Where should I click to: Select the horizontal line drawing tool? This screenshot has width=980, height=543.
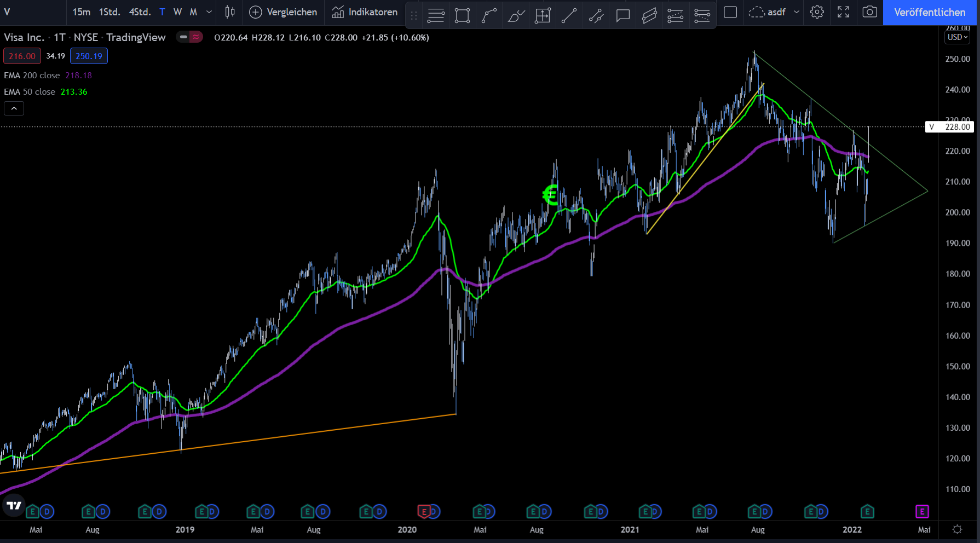tap(436, 15)
